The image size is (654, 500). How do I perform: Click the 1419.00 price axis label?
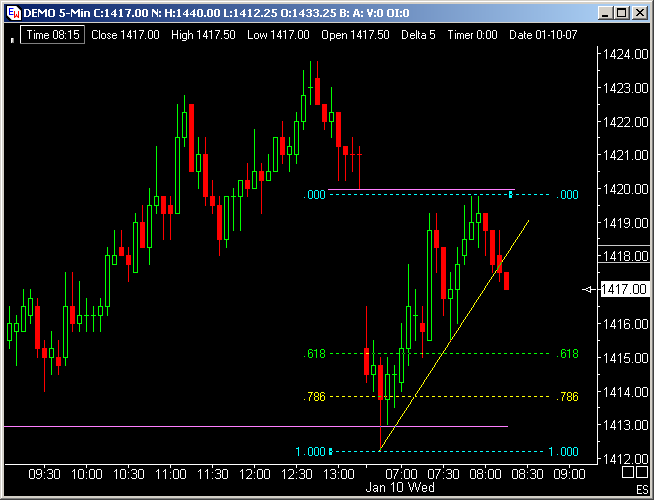coord(626,223)
